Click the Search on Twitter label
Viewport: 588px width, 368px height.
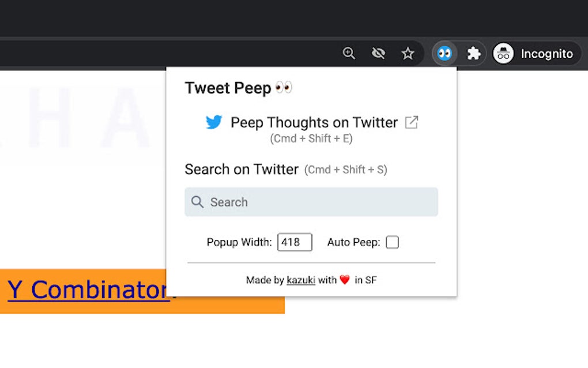point(240,169)
